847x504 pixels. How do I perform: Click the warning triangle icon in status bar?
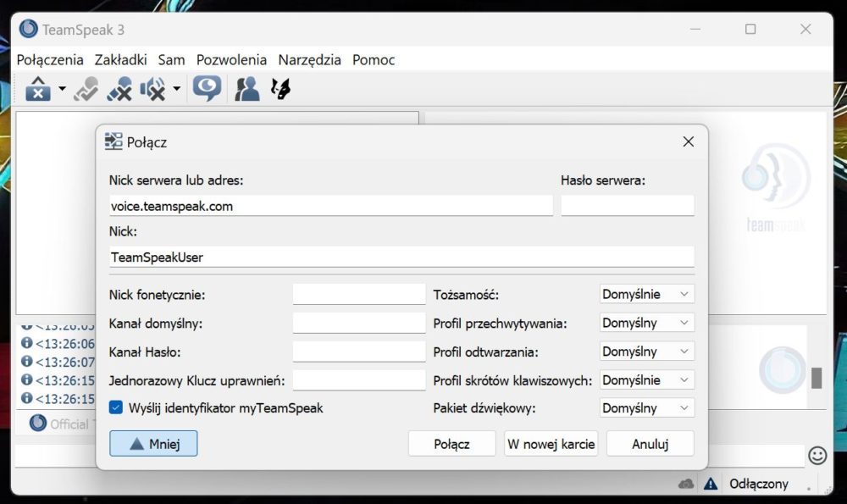(711, 484)
